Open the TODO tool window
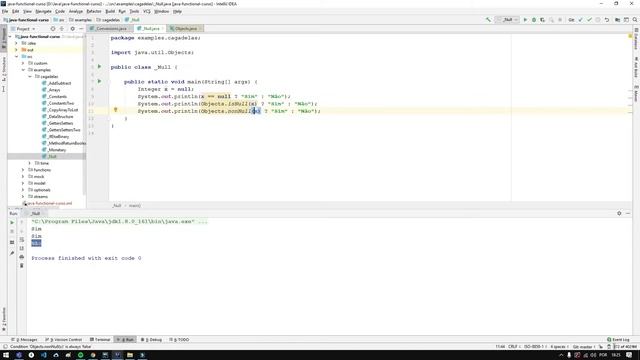Screen dimensions: 640x360 click(x=179, y=340)
